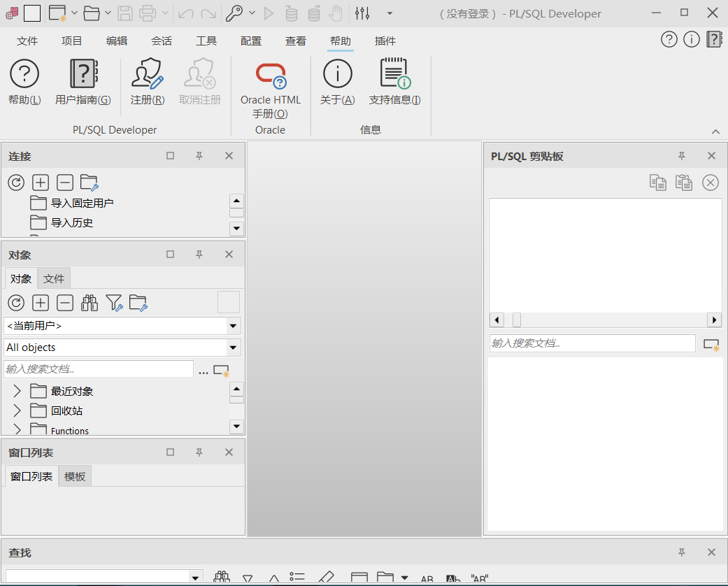
Task: Pin the 对象 panel
Action: (x=199, y=255)
